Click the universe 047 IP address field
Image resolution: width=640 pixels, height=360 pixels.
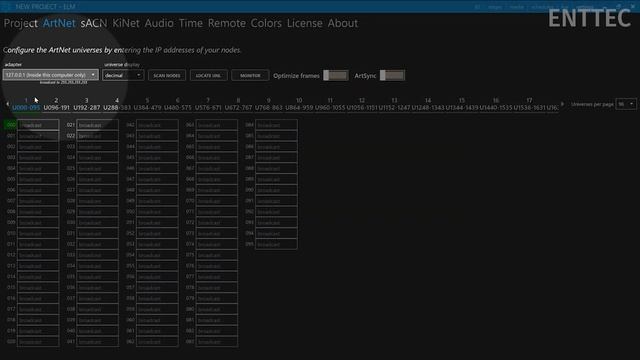(157, 179)
